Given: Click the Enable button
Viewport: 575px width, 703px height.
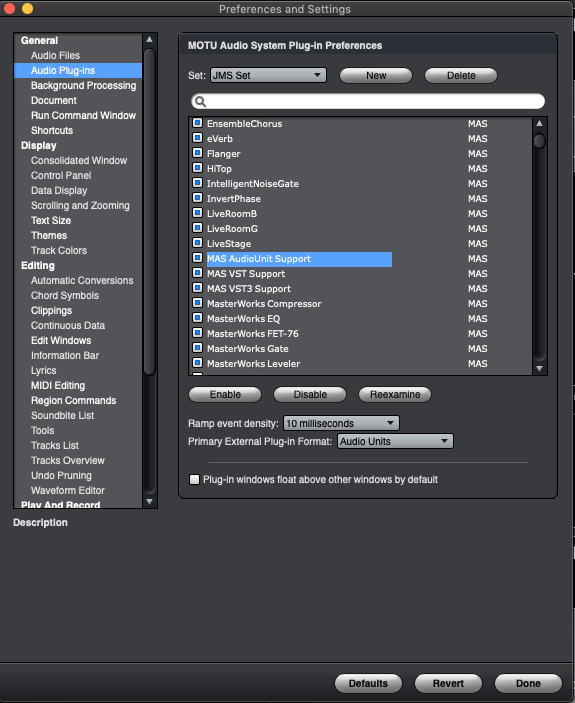Looking at the screenshot, I should (x=225, y=395).
